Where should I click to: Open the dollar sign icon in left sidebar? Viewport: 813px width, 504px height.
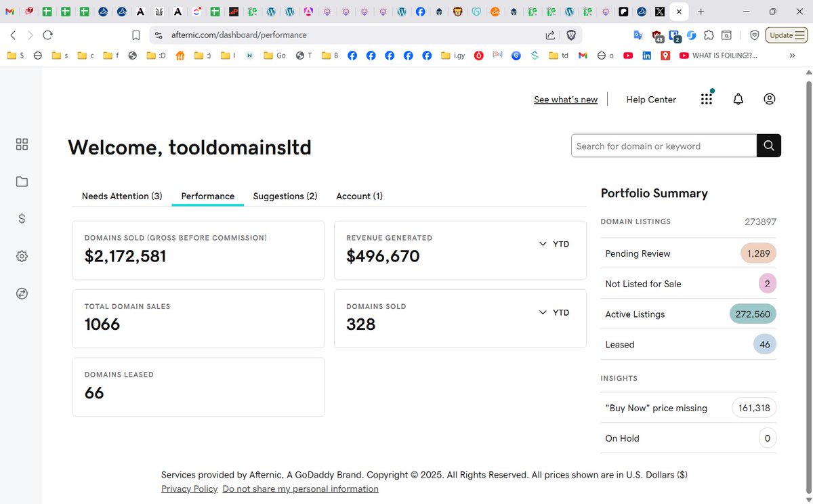[22, 219]
